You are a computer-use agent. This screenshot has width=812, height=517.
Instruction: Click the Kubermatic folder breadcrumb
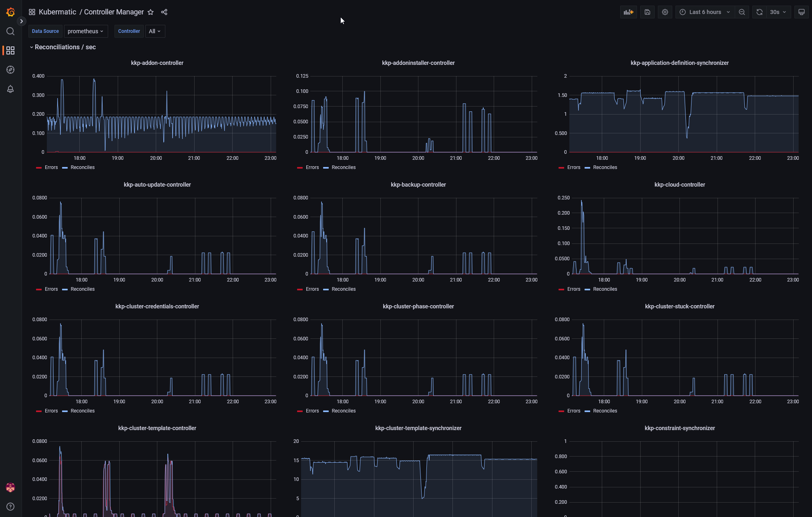[57, 12]
